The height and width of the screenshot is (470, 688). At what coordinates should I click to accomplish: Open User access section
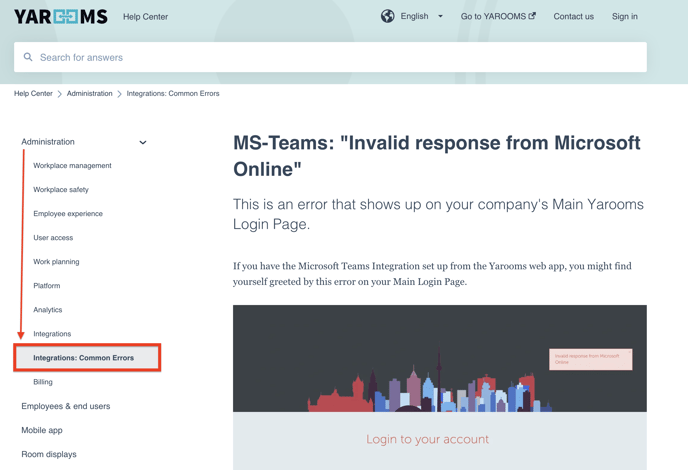click(x=53, y=238)
